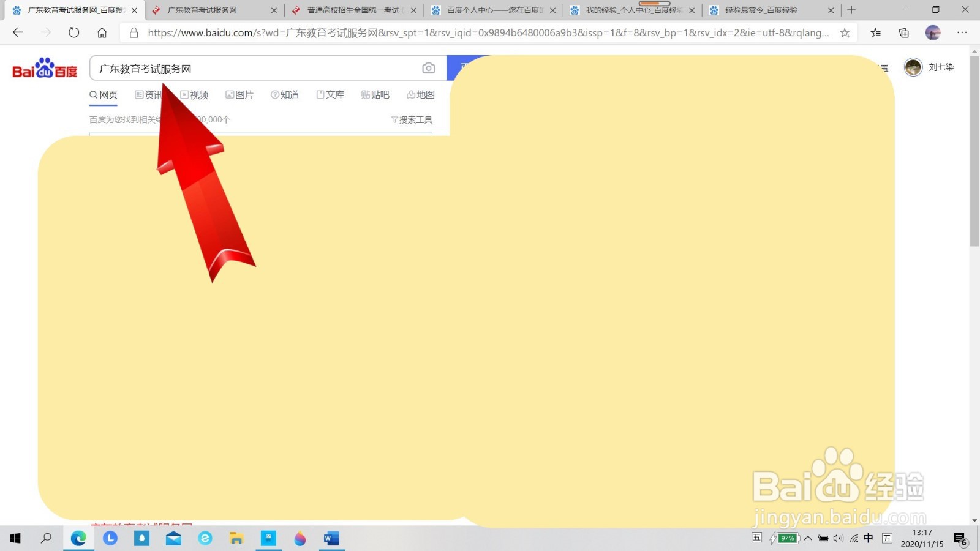This screenshot has width=980, height=551.
Task: Go back with the browser back arrow
Action: (x=18, y=32)
